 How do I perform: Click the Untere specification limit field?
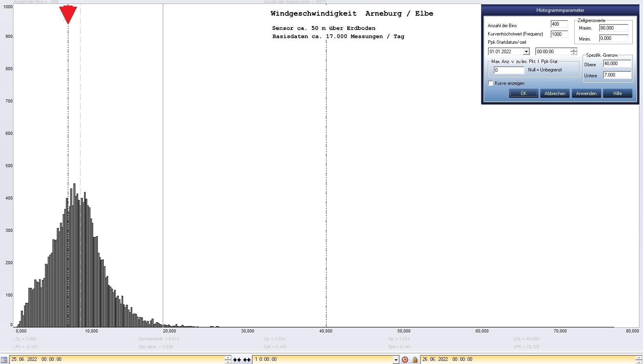tap(617, 75)
